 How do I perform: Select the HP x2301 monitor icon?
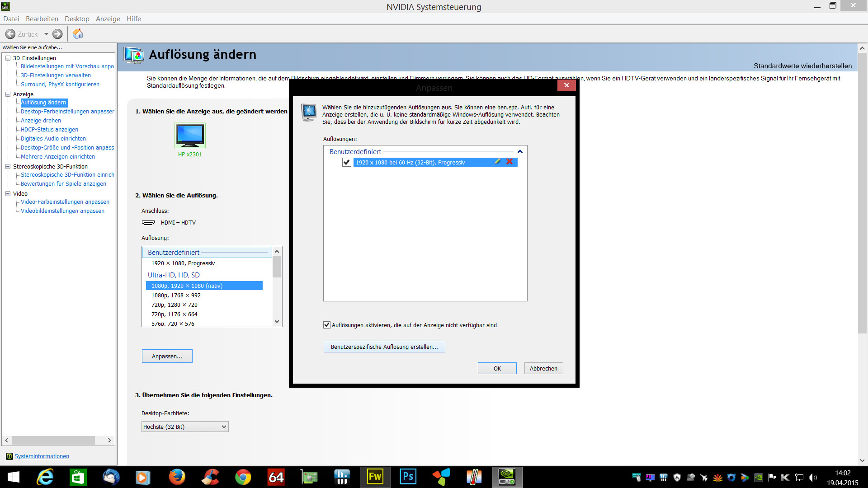190,135
